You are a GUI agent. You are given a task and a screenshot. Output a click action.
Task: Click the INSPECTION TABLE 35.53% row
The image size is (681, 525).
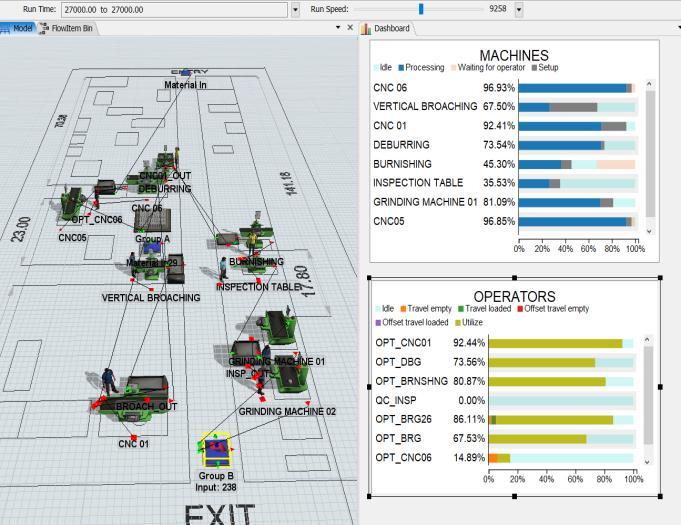[x=504, y=183]
